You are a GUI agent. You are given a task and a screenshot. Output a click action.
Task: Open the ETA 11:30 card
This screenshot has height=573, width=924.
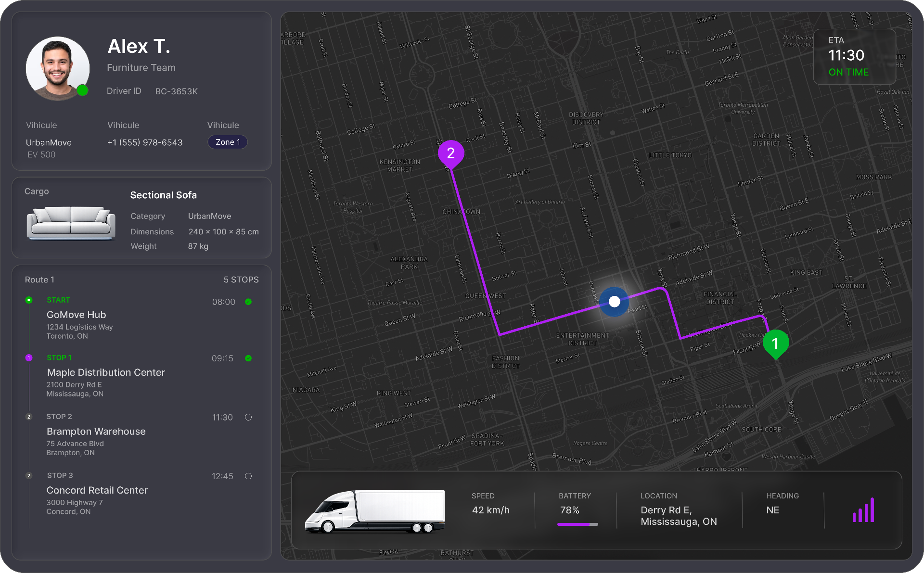point(855,57)
